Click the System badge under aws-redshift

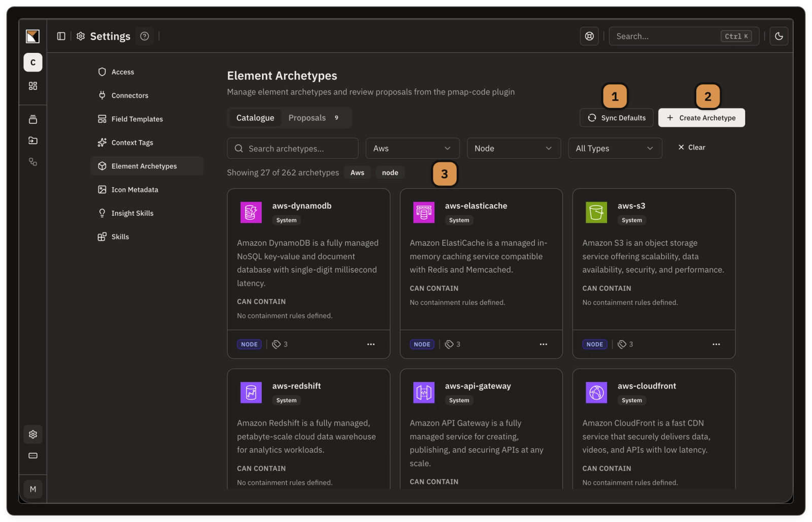286,400
